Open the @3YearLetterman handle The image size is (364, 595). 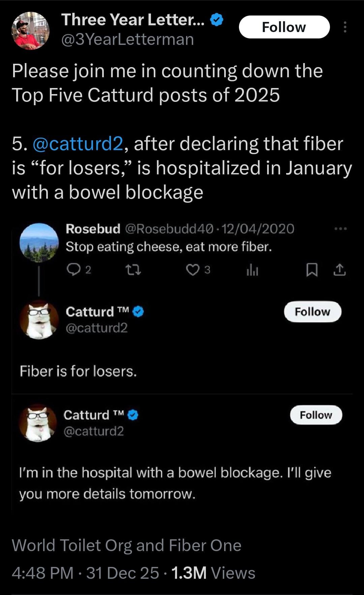click(127, 39)
